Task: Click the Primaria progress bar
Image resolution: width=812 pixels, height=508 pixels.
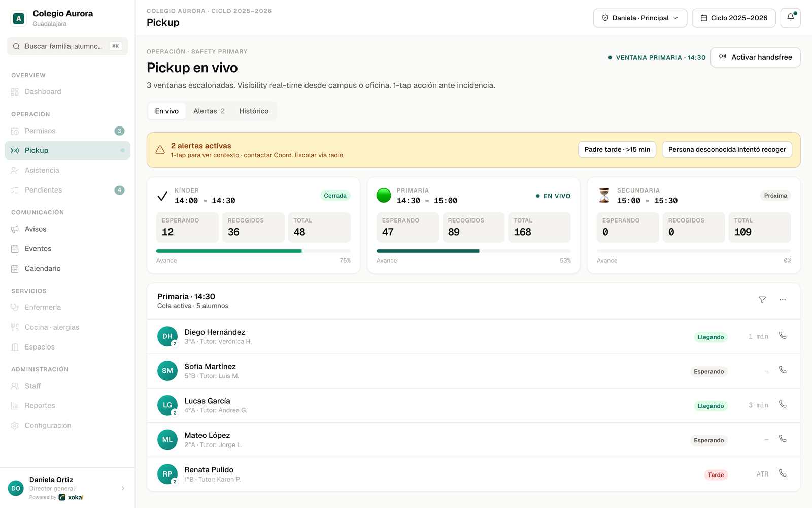Action: coord(473,251)
